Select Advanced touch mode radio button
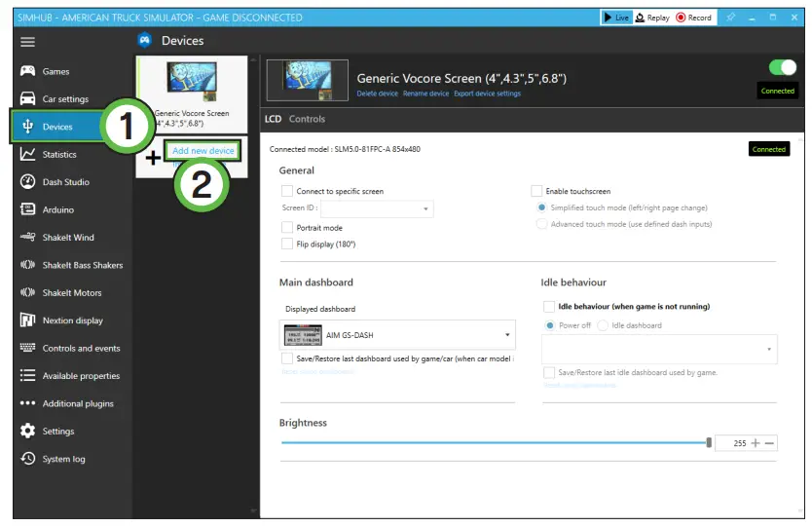The height and width of the screenshot is (527, 812). coord(541,224)
